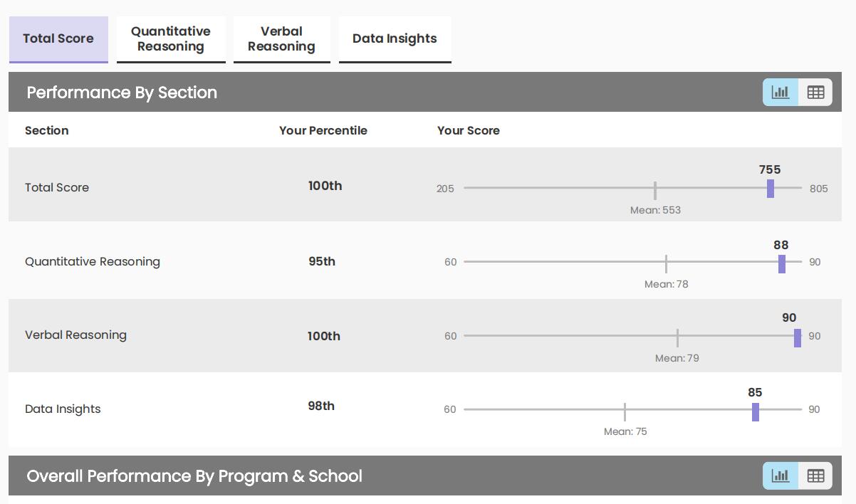Click the Overall Performance By Program & School heading
This screenshot has height=504, width=856.
tap(194, 476)
